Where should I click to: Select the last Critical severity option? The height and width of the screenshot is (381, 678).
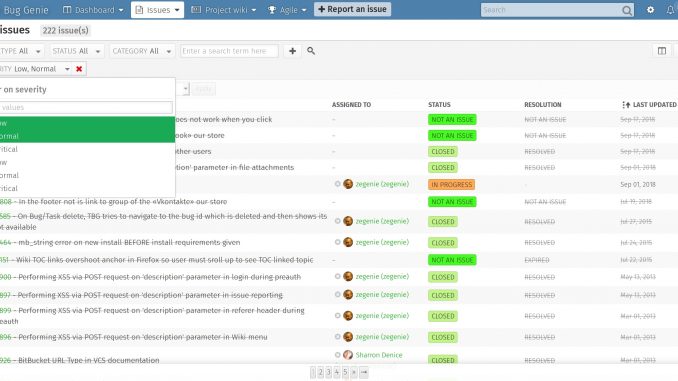click(87, 188)
